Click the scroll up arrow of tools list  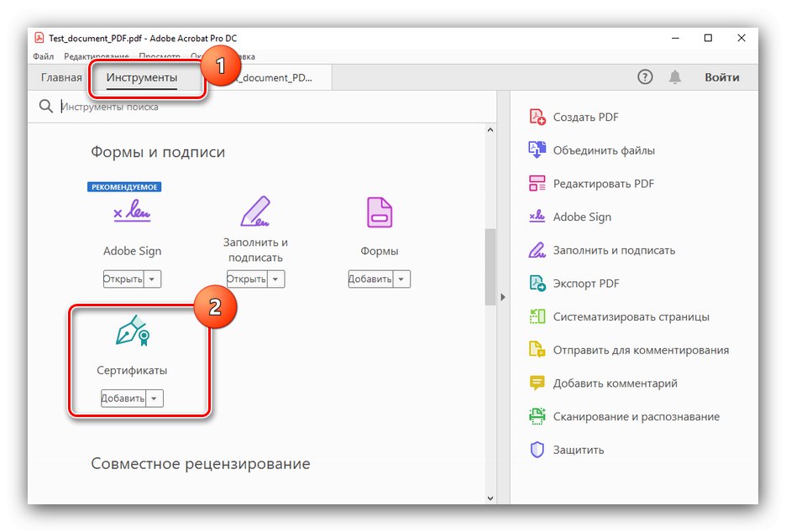tap(490, 130)
